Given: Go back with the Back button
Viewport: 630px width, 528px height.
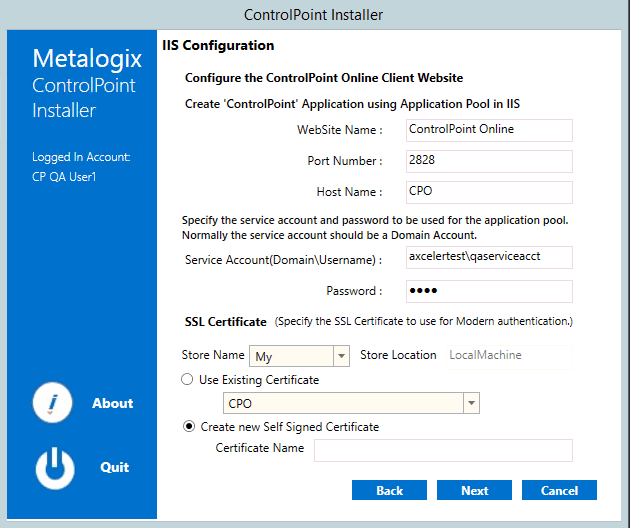Looking at the screenshot, I should (x=389, y=490).
